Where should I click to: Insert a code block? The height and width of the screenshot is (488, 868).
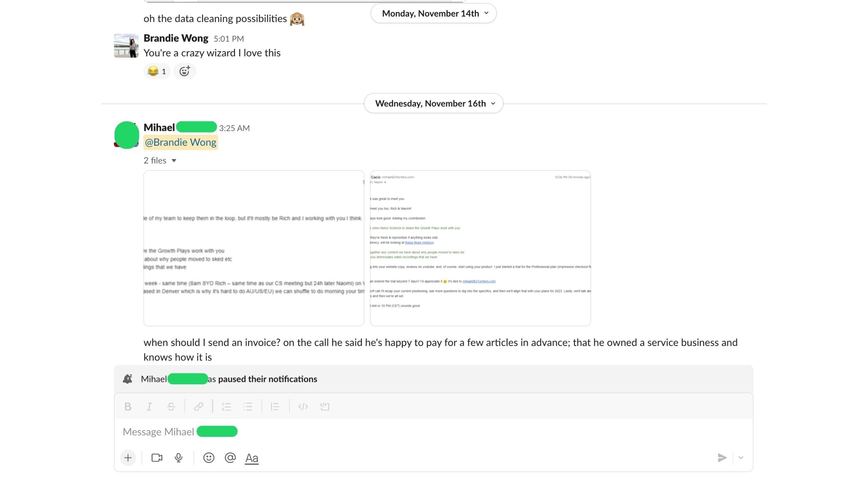(325, 406)
